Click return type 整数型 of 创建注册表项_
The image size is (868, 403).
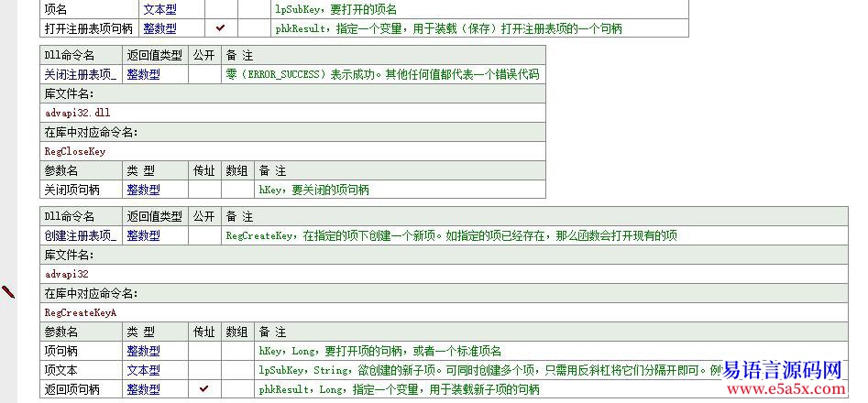click(x=143, y=235)
